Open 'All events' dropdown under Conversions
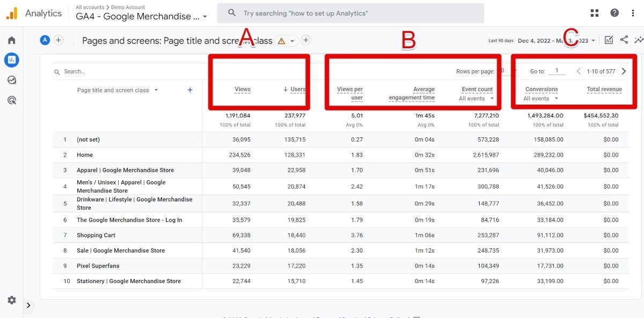This screenshot has width=644, height=318. 541,99
